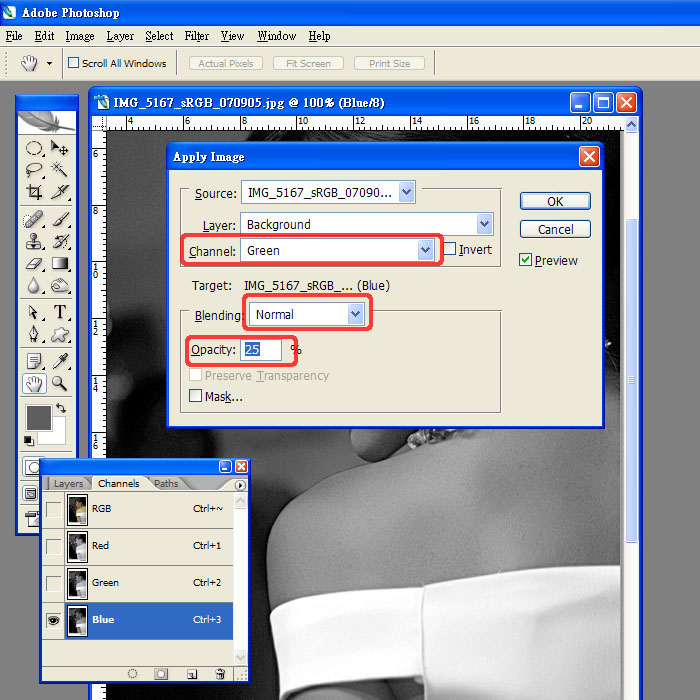Click the foreground color swatch
This screenshot has width=700, height=700.
(37, 416)
